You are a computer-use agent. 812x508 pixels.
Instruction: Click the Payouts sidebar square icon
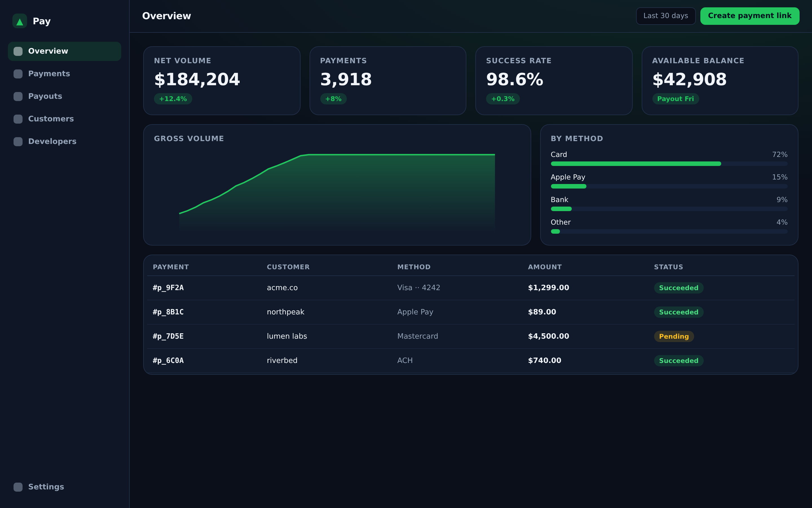pyautogui.click(x=18, y=97)
